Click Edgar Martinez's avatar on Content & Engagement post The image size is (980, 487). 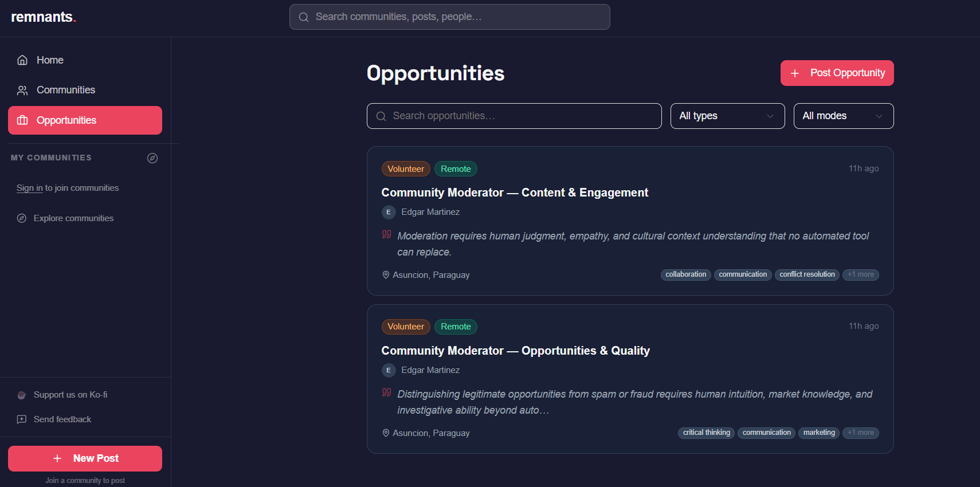coord(389,212)
